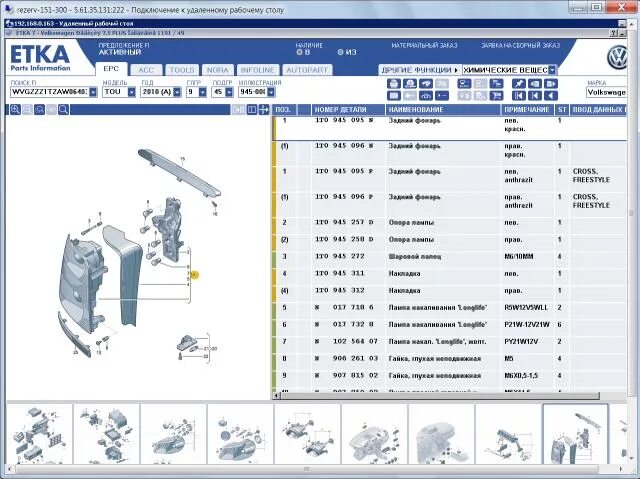
Task: Click the plain back triangle icon
Action: click(x=551, y=96)
